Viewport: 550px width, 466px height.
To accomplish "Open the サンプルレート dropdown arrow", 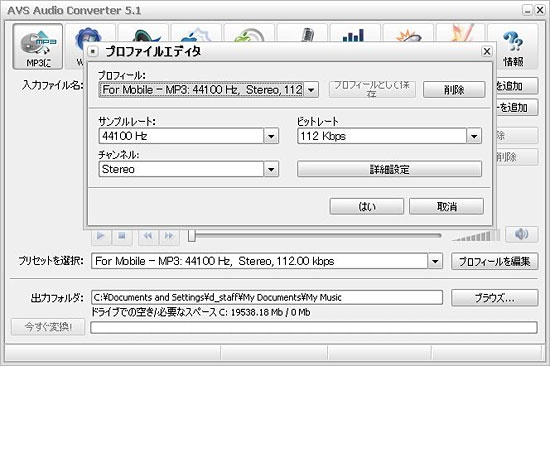I will 271,136.
